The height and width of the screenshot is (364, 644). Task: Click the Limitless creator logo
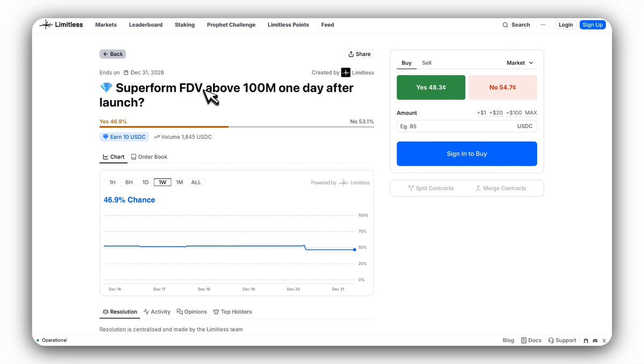click(346, 72)
